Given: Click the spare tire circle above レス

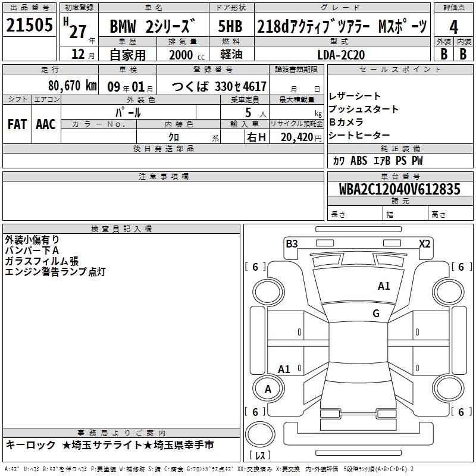Looking at the screenshot, I should (260, 434).
